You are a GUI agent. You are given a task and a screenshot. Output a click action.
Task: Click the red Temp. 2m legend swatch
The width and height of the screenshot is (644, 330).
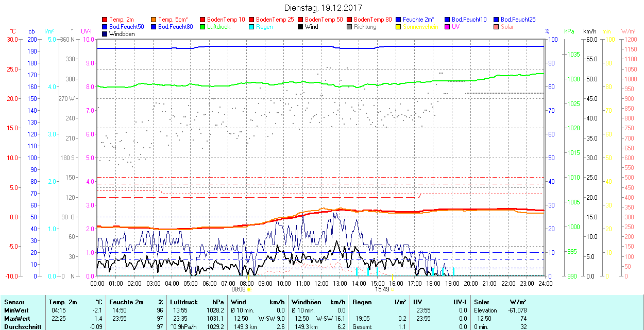pyautogui.click(x=105, y=20)
